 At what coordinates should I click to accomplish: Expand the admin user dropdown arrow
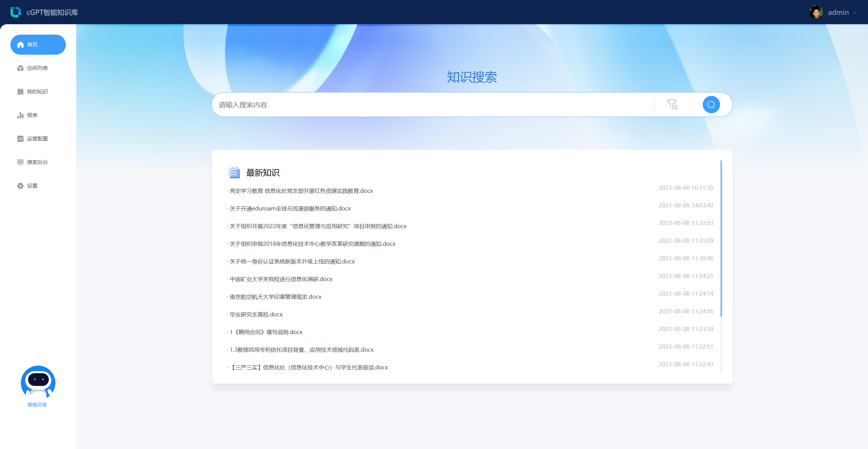click(x=855, y=12)
